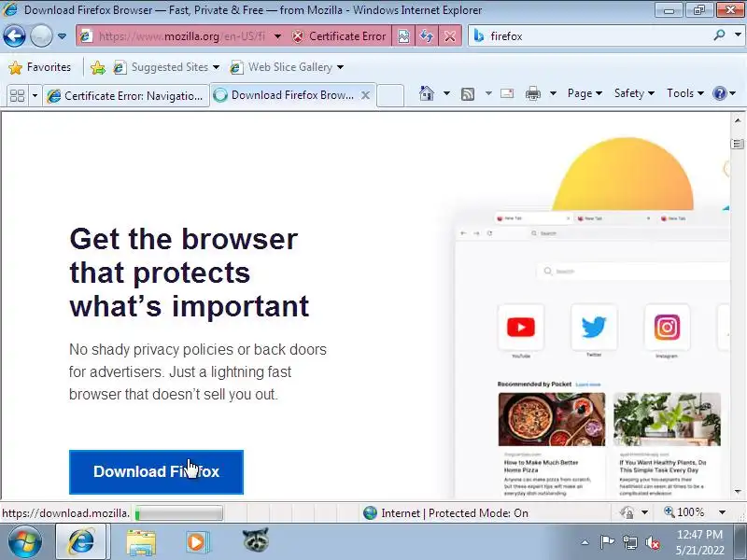The height and width of the screenshot is (560, 747).
Task: Expand the Print options dropdown
Action: tap(553, 93)
